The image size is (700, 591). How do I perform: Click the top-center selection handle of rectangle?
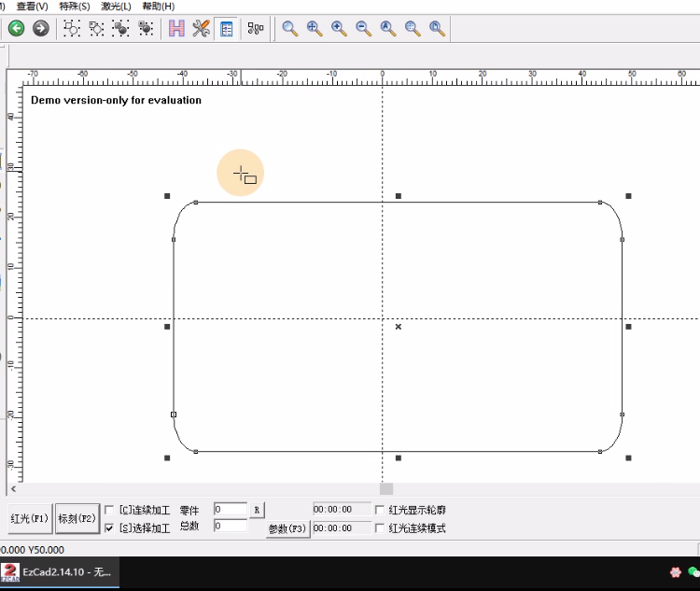399,196
